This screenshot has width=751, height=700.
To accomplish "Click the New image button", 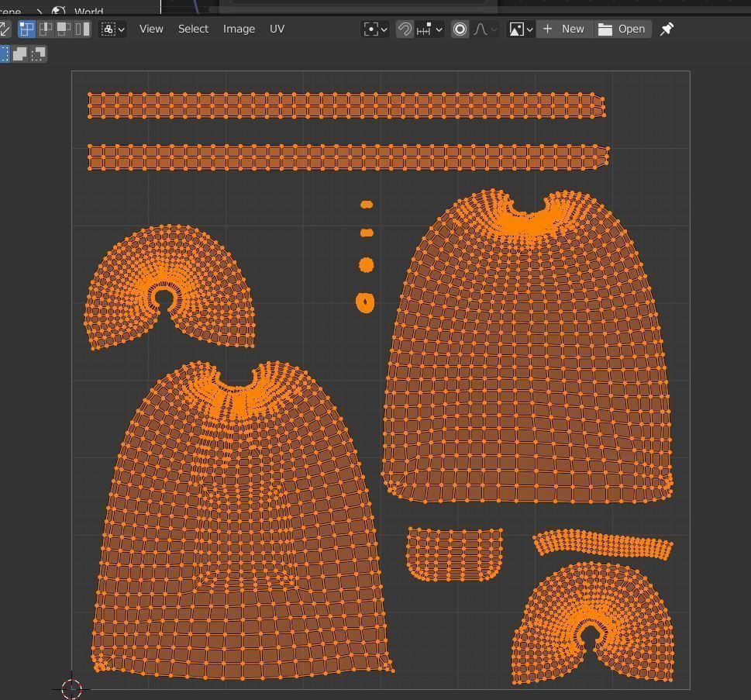I will click(x=565, y=29).
